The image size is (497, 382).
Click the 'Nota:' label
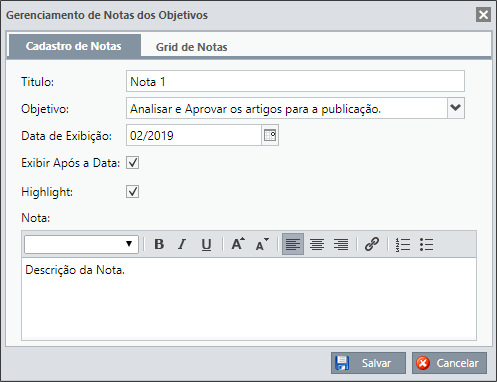[x=36, y=218]
